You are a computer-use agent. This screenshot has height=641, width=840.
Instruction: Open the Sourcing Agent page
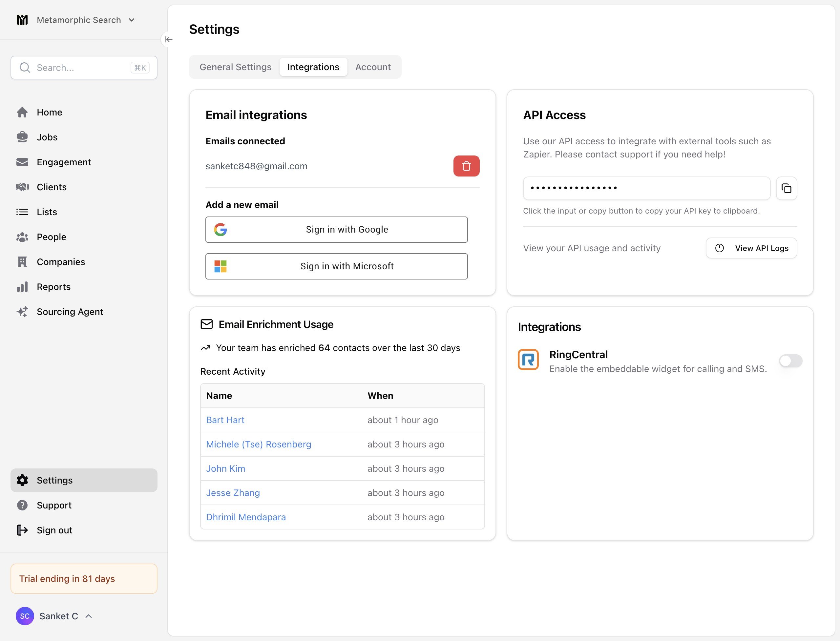click(84, 312)
